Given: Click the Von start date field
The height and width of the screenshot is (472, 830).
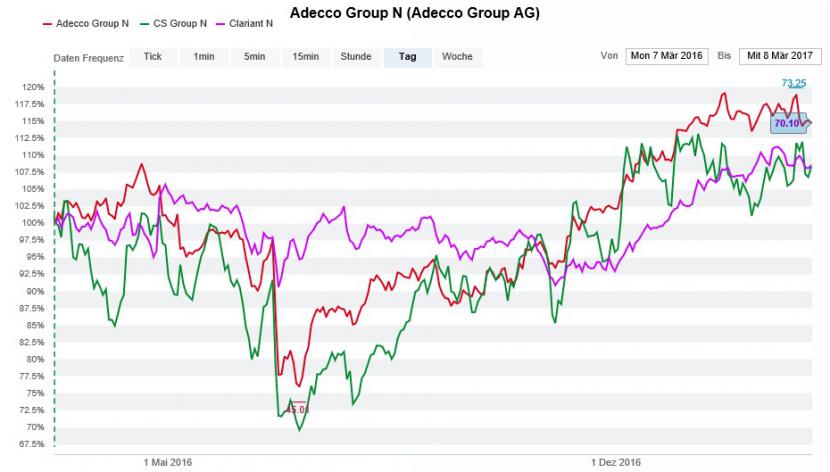Looking at the screenshot, I should tap(667, 56).
